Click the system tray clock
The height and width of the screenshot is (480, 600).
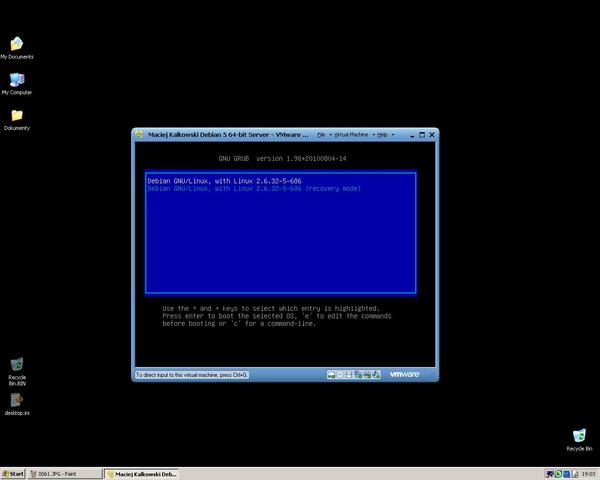coord(589,473)
